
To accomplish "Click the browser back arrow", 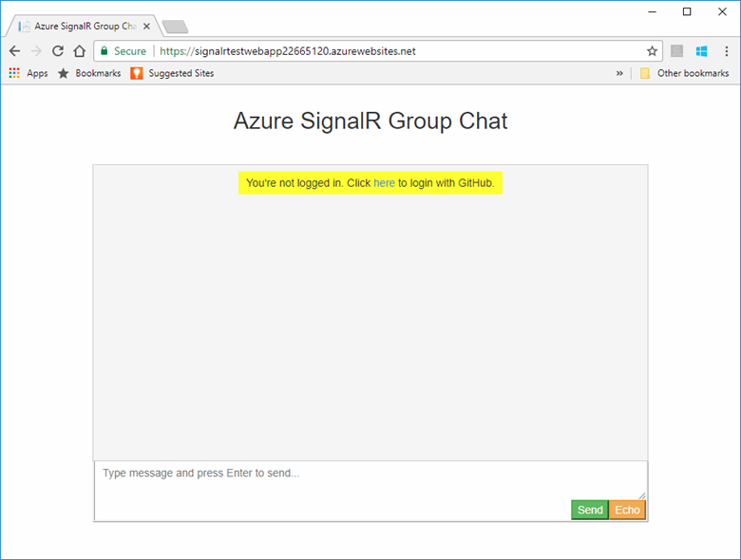I will click(14, 51).
